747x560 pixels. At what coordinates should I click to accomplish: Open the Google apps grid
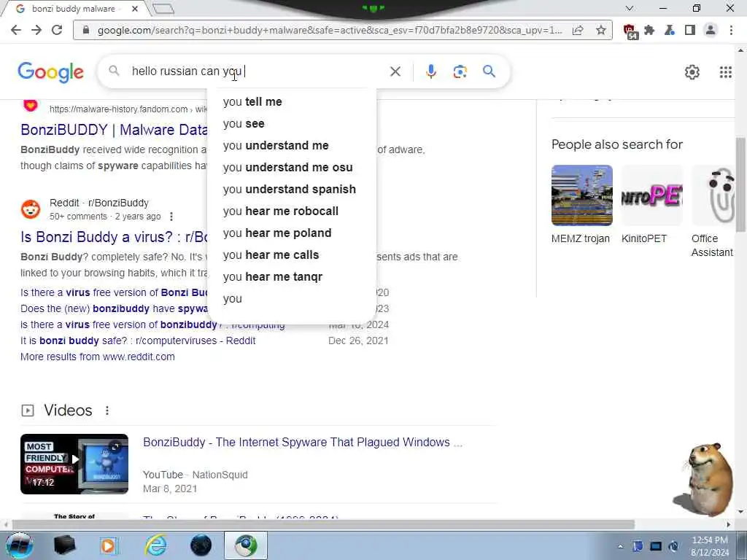(x=725, y=72)
